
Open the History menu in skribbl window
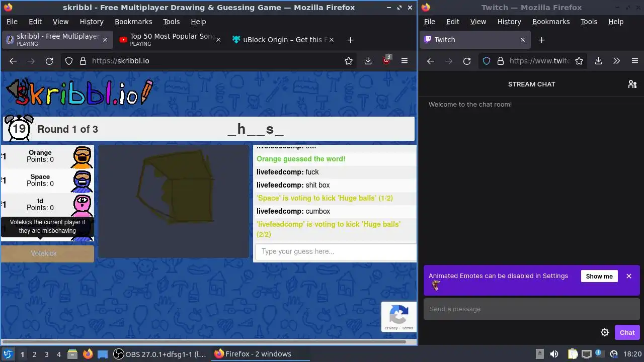point(92,22)
